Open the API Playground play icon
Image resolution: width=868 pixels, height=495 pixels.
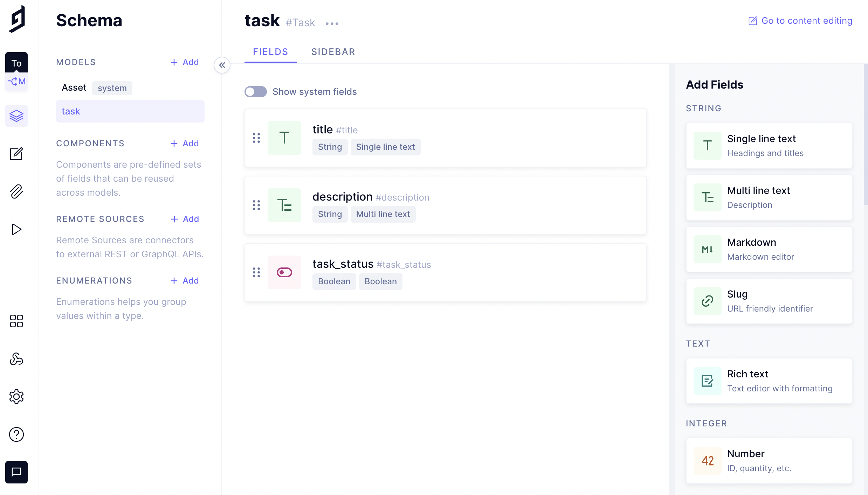[x=16, y=229]
